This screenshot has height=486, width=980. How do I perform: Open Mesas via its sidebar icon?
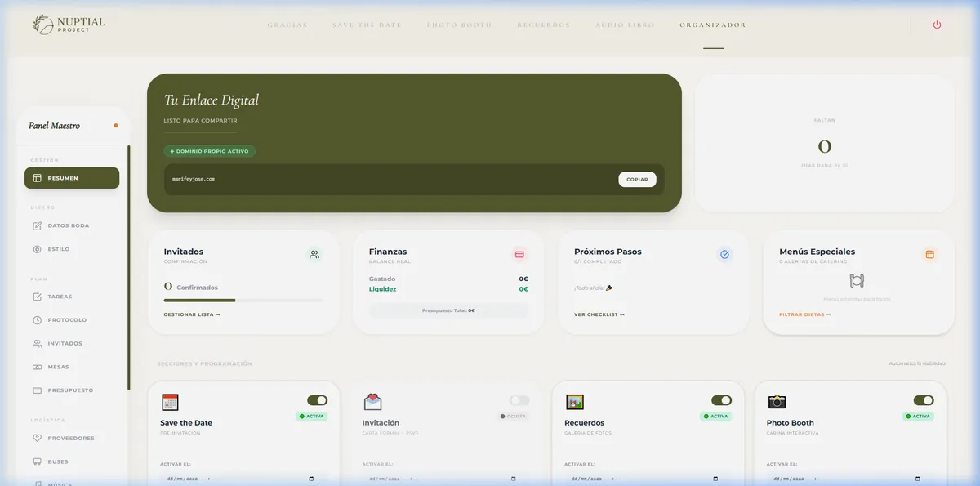pyautogui.click(x=37, y=367)
